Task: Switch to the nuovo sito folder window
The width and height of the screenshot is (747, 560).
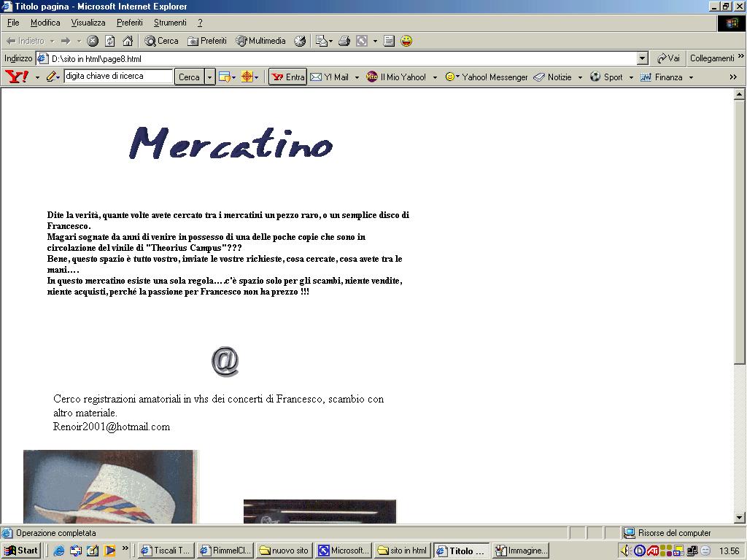Action: click(x=285, y=551)
